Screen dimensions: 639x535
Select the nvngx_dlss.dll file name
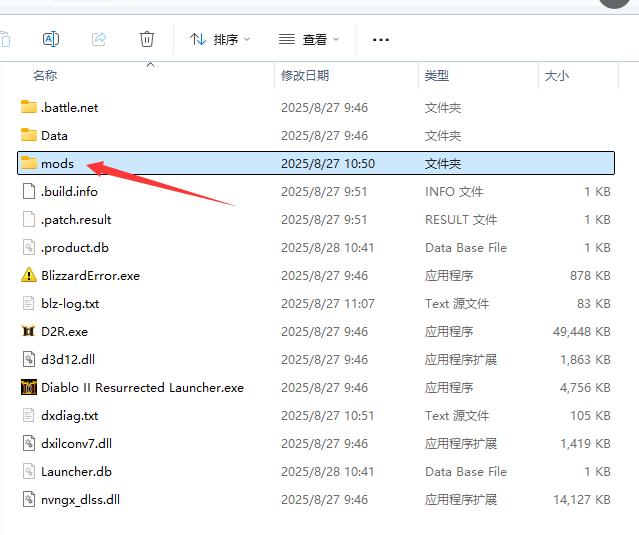click(x=81, y=500)
